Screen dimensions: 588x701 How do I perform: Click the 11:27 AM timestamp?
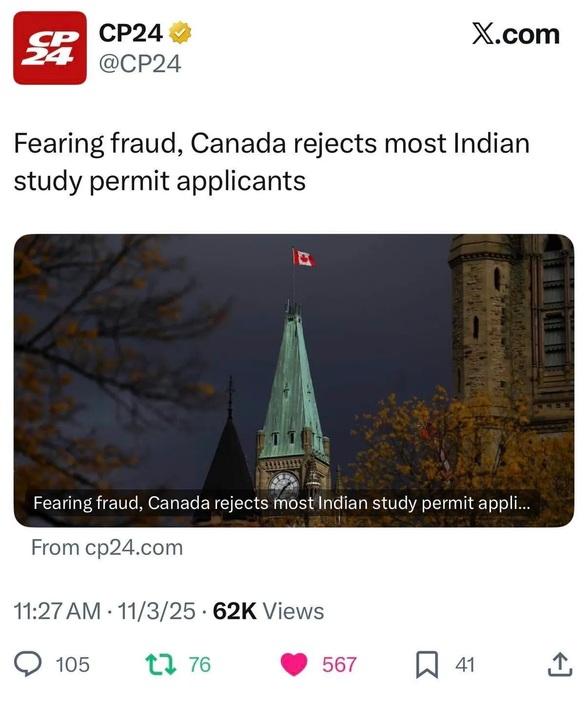(x=57, y=611)
